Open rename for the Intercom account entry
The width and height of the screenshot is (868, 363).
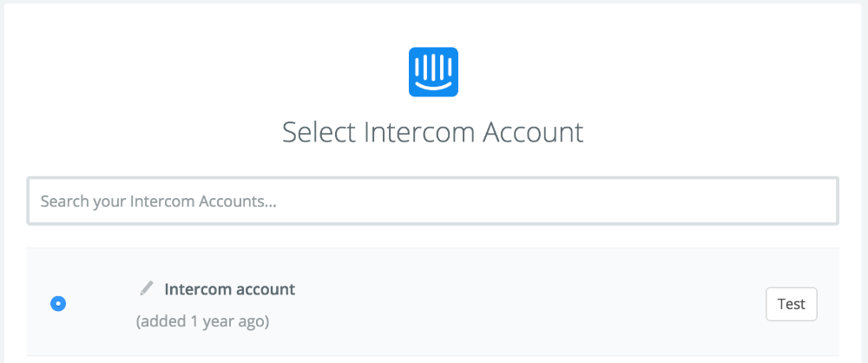(x=147, y=288)
